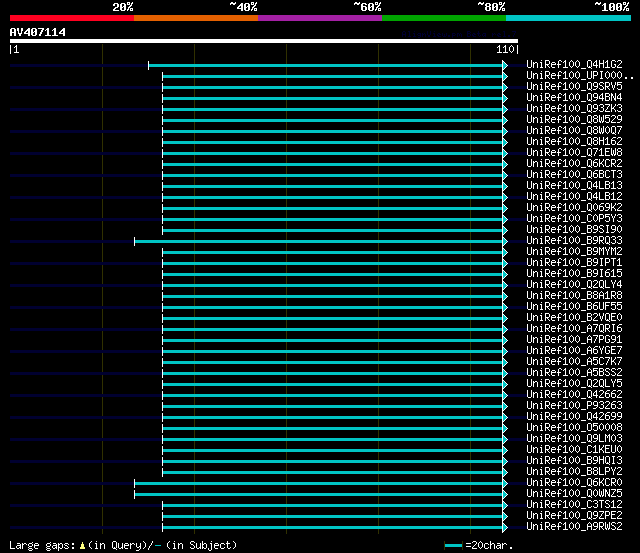Select the UniRef100_A5BSS2 label
The image size is (640, 553).
pyautogui.click(x=574, y=373)
